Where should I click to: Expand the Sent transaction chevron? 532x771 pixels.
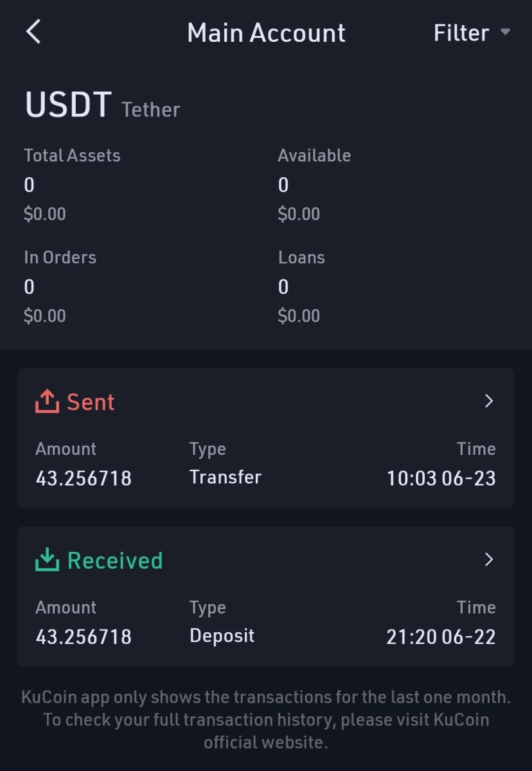(489, 401)
